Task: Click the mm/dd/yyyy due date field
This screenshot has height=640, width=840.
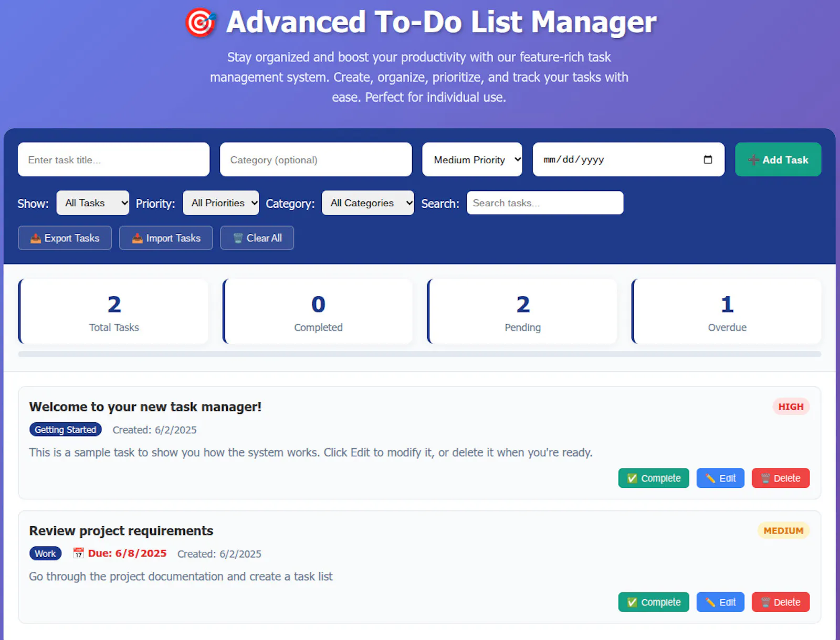Action: (x=628, y=159)
